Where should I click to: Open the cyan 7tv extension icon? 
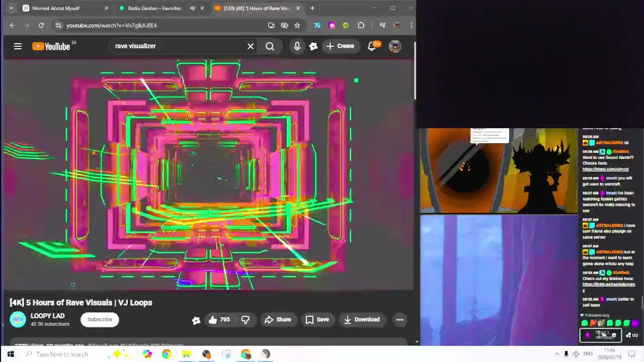coord(317,25)
